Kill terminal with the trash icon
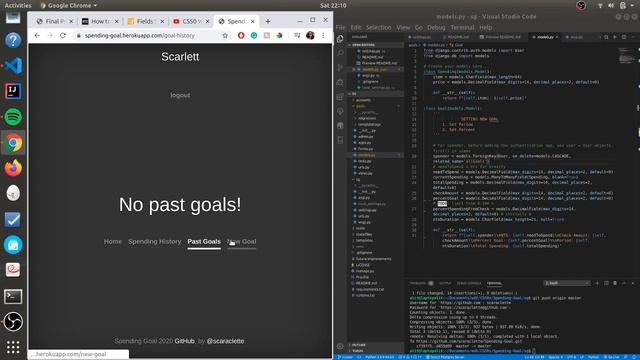 coord(615,283)
